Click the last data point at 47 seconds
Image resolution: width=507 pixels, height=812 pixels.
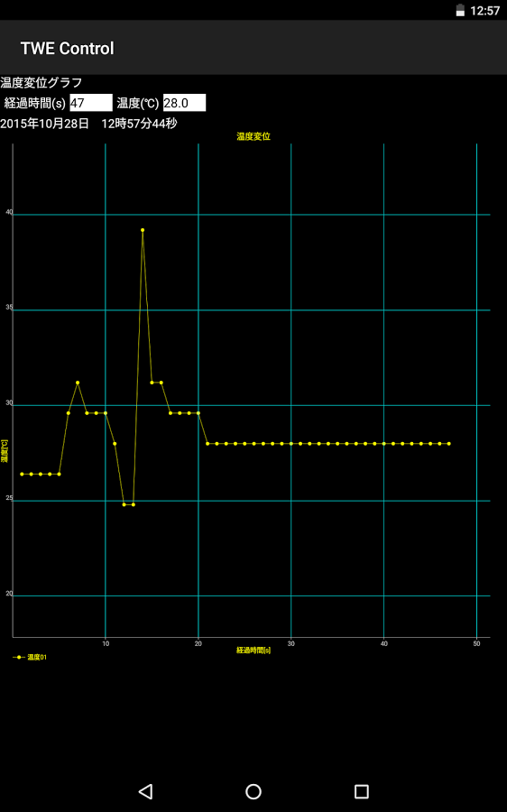pyautogui.click(x=448, y=444)
